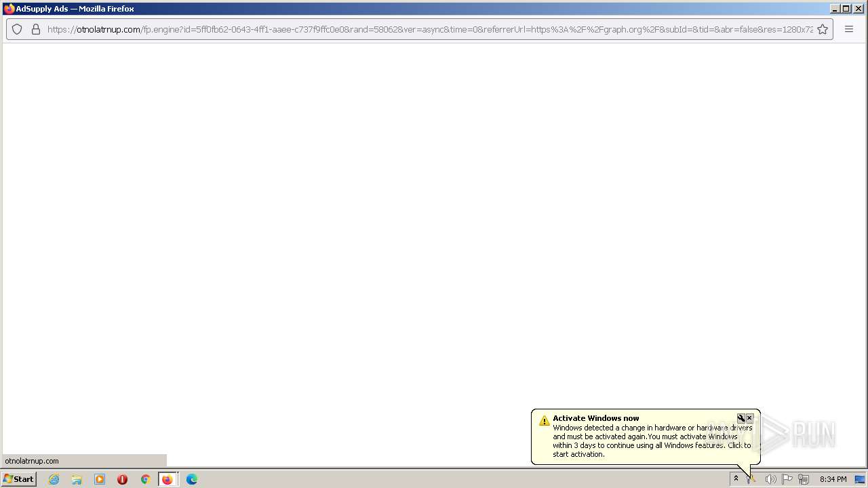Minimize the Firefox window
Viewport: 868px width, 488px height.
[835, 9]
